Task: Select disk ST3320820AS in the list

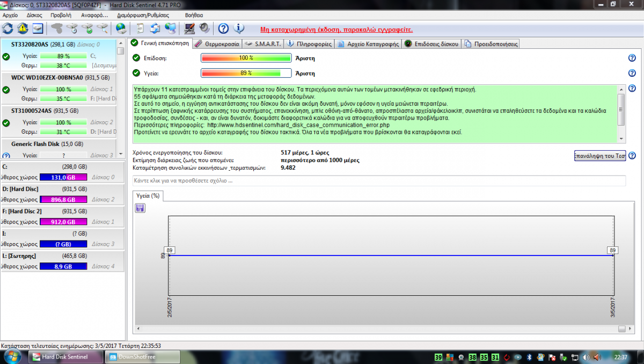Action: [x=58, y=55]
